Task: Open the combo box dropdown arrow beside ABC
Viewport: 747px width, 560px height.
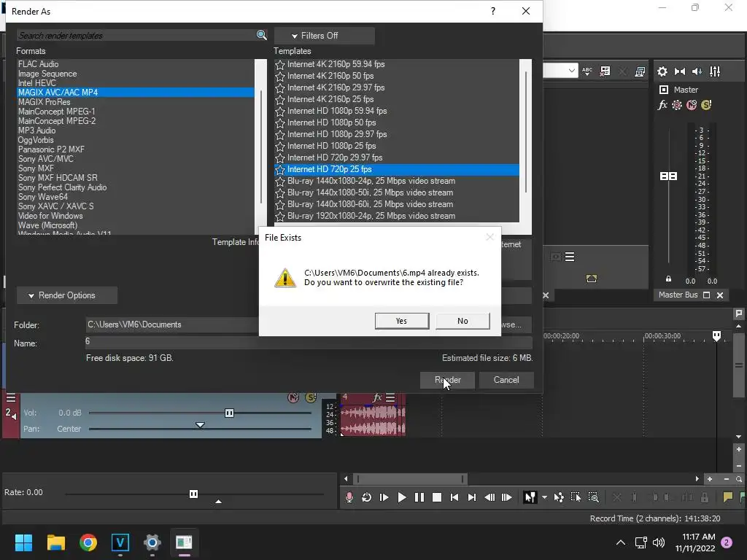Action: tap(572, 71)
